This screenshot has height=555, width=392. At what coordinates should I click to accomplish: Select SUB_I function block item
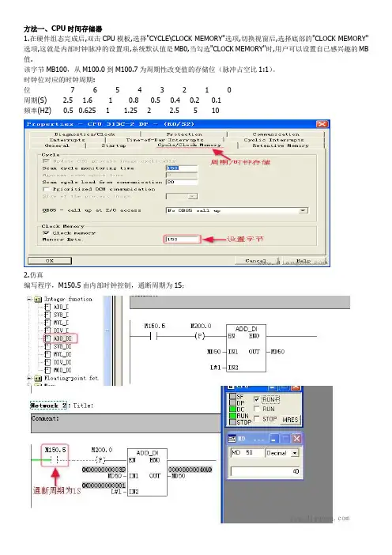[x=61, y=315]
